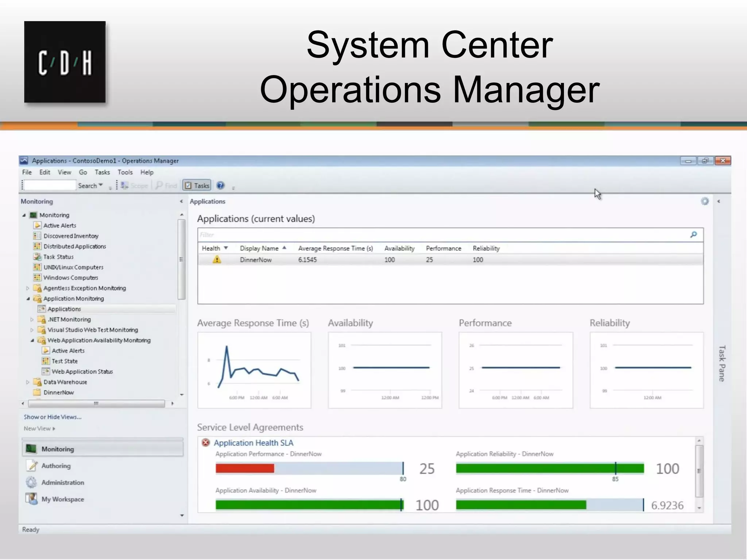Click the .NET Monitoring folder icon
Viewport: 747px width, 560px height.
[x=42, y=319]
